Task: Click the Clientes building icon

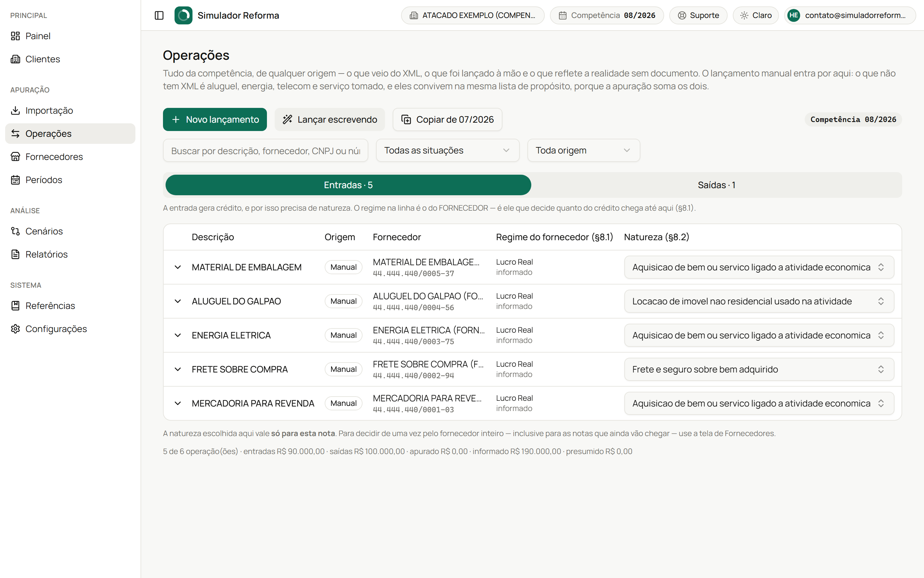Action: pyautogui.click(x=15, y=59)
